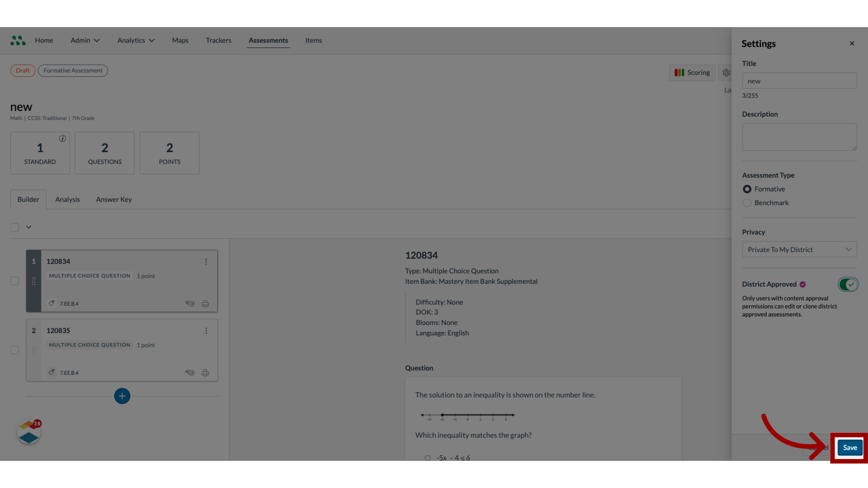868x488 pixels.
Task: Toggle the District Approved switch on
Action: click(x=848, y=284)
